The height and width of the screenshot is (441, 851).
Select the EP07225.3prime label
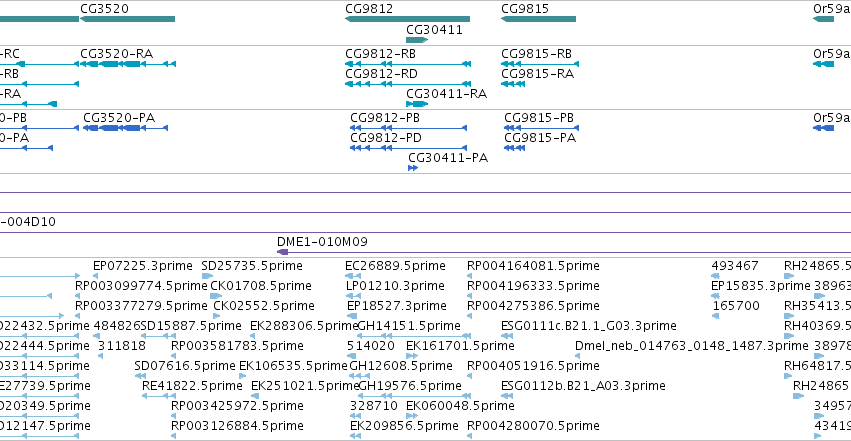pyautogui.click(x=143, y=266)
